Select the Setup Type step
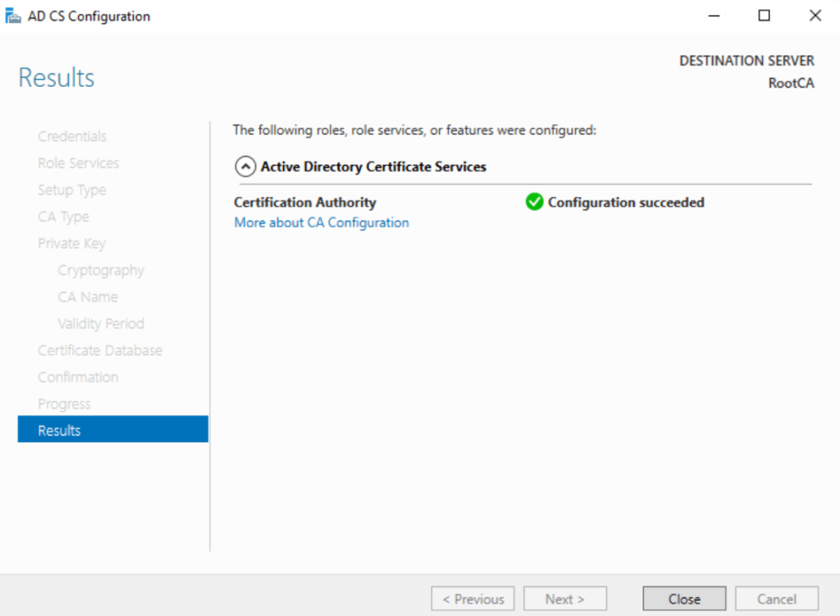Image resolution: width=840 pixels, height=616 pixels. click(72, 189)
